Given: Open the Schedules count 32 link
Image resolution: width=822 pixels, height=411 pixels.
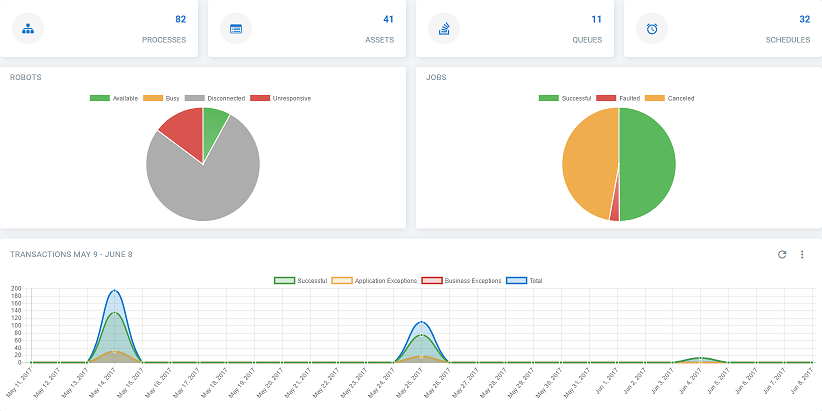Looking at the screenshot, I should tap(804, 19).
